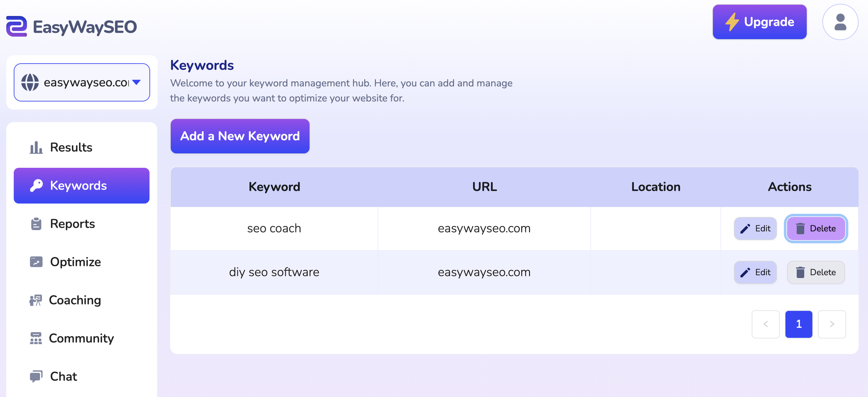
Task: Click Add a New Keyword button
Action: point(240,136)
